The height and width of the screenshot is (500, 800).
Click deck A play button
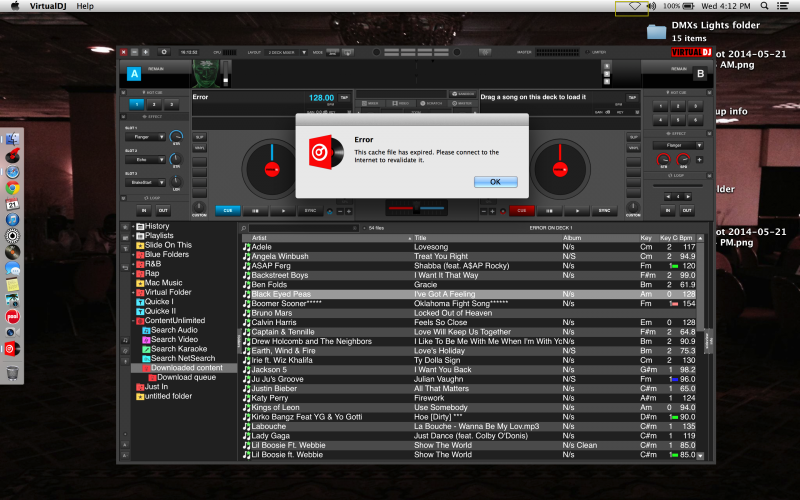[283, 210]
